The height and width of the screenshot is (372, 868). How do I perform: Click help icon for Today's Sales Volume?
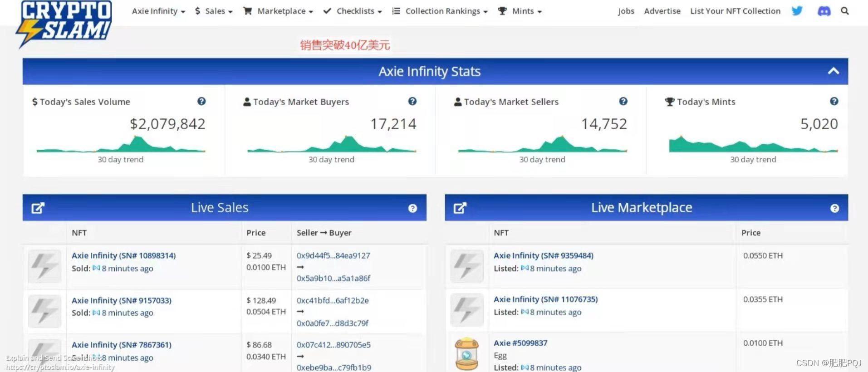pos(201,102)
